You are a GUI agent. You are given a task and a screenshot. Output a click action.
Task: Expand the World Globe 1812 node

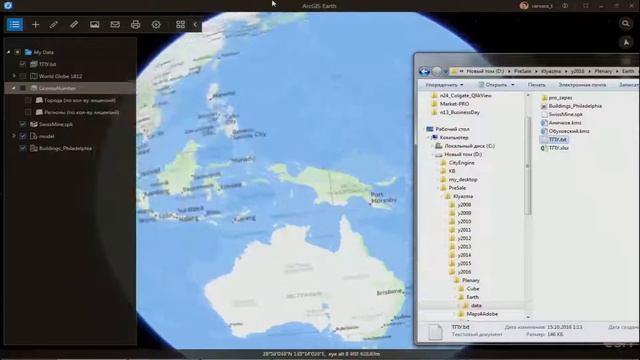pos(14,76)
